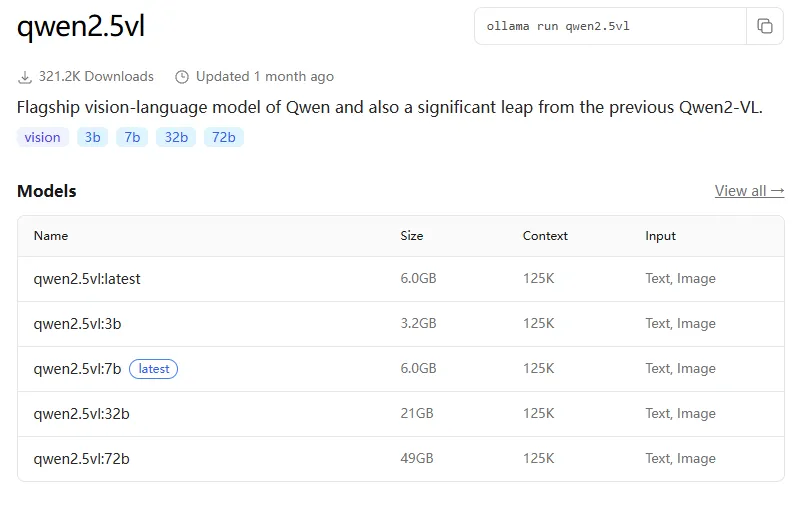Select the 72b size tag

click(224, 137)
